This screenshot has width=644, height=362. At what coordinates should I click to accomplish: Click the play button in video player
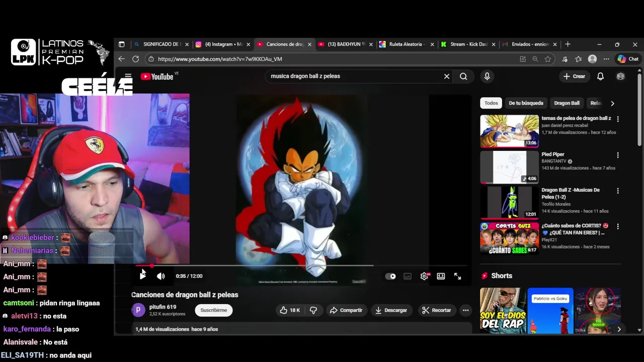(x=143, y=276)
